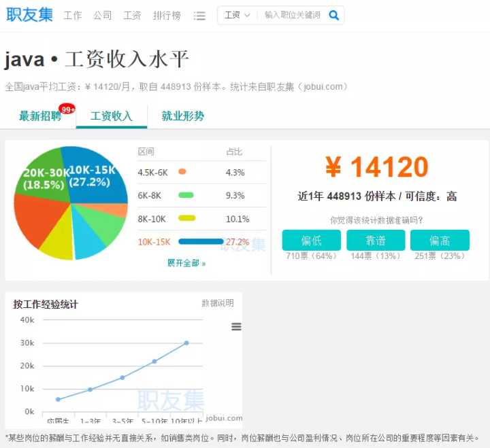Screen dimensions: 490x448
Task: Focus the job keyword search field
Action: [x=292, y=15]
